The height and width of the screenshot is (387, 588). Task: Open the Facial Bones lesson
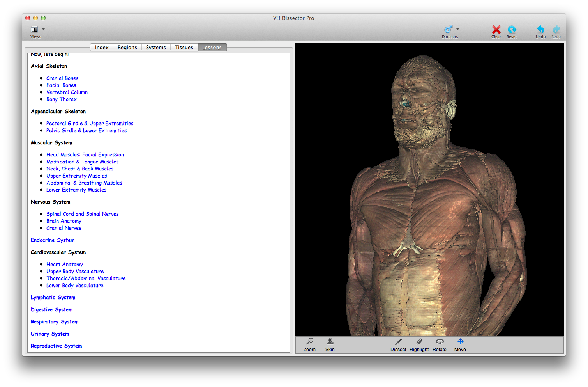[x=61, y=85]
